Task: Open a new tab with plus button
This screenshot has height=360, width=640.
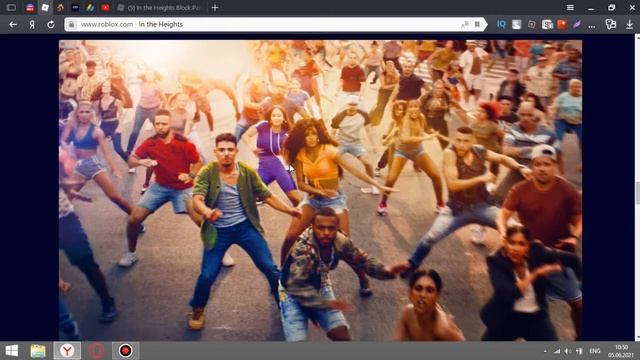Action: pyautogui.click(x=215, y=7)
